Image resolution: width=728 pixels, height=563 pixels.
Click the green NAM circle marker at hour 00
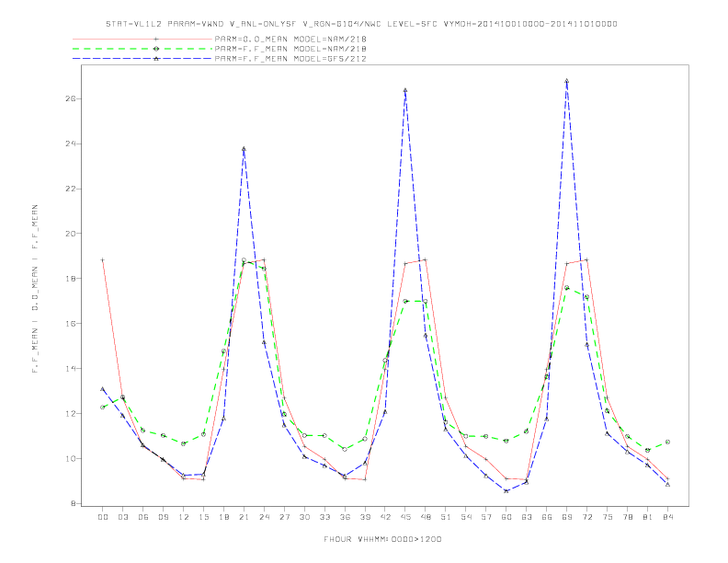click(x=103, y=408)
